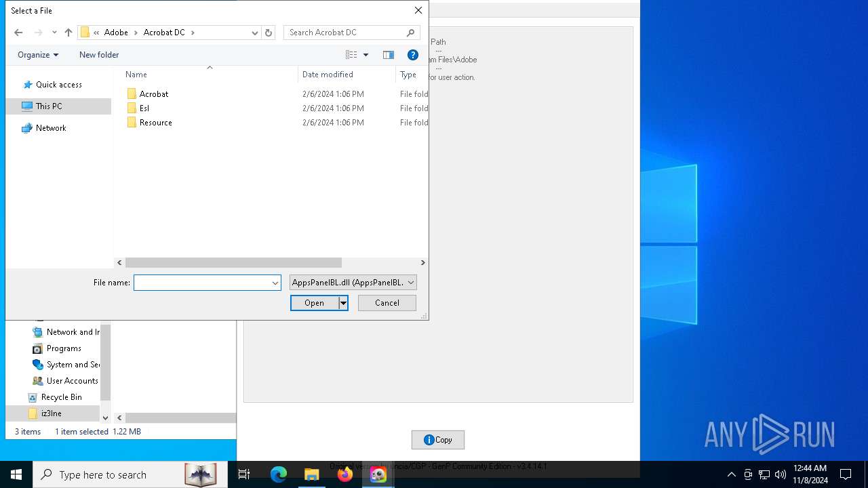The height and width of the screenshot is (488, 868).
Task: Select Network in navigation pane
Action: [51, 128]
